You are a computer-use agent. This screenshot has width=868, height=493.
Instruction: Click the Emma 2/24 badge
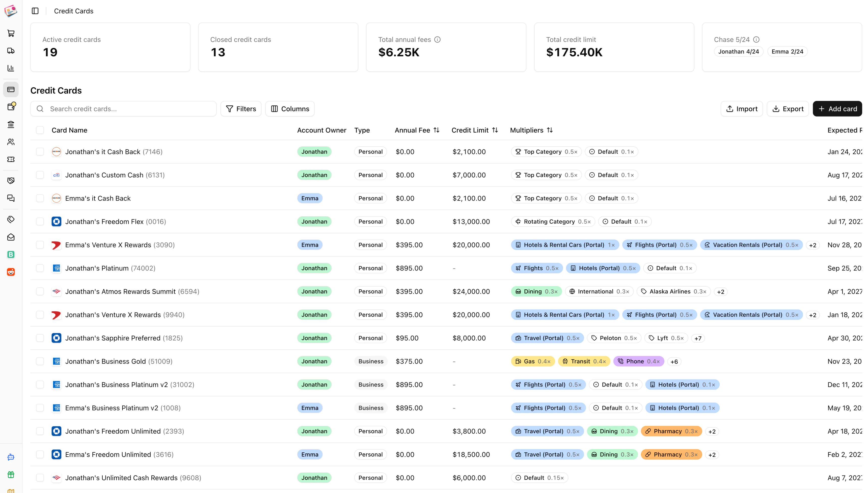point(787,51)
